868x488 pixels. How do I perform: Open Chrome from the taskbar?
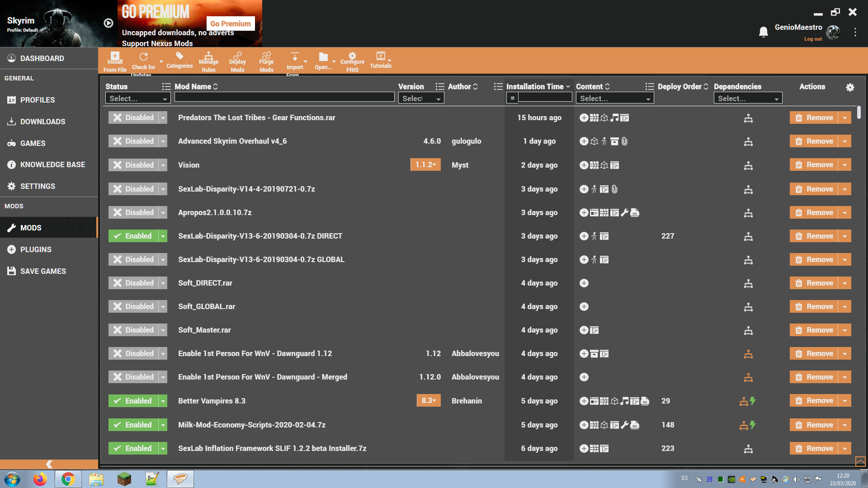click(x=68, y=479)
